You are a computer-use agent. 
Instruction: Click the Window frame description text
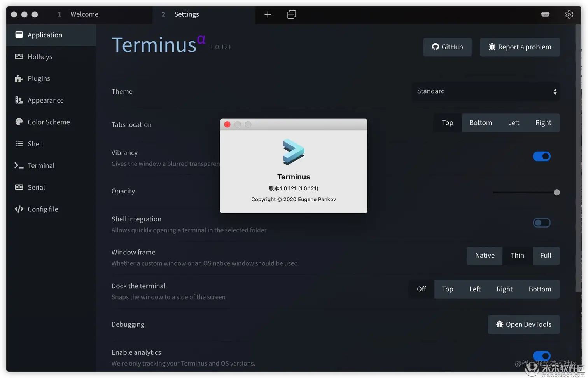[x=205, y=263]
